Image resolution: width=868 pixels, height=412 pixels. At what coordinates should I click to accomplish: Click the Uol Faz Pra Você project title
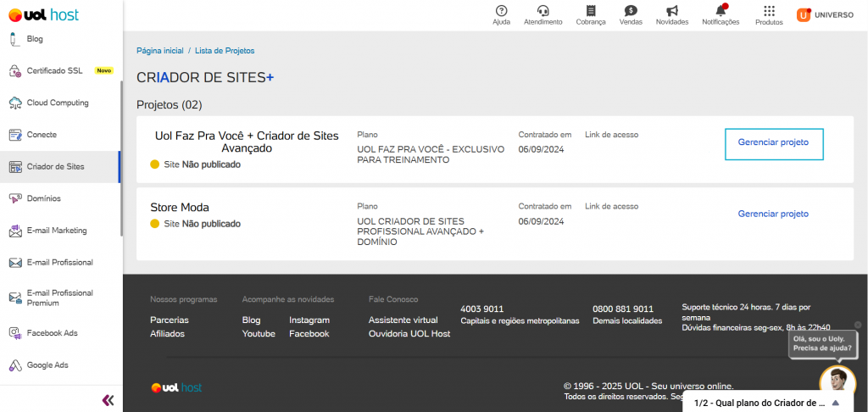click(247, 142)
